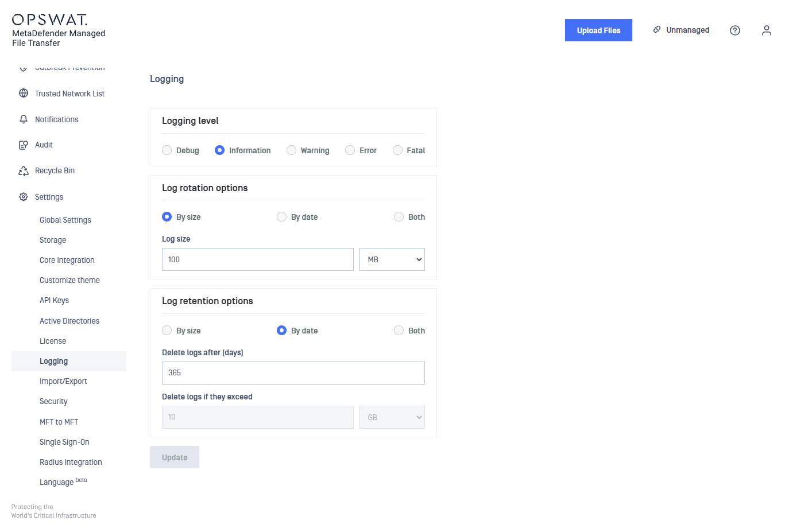Click the Update button

175,457
